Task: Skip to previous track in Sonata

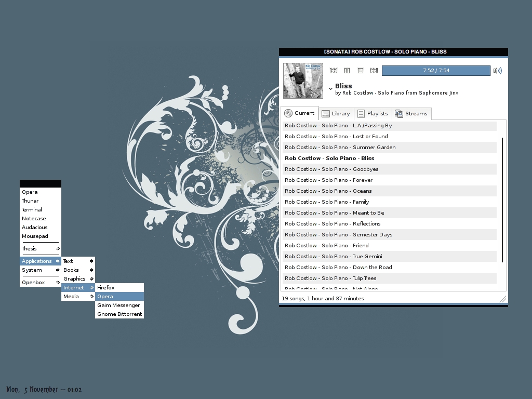Action: pos(334,71)
